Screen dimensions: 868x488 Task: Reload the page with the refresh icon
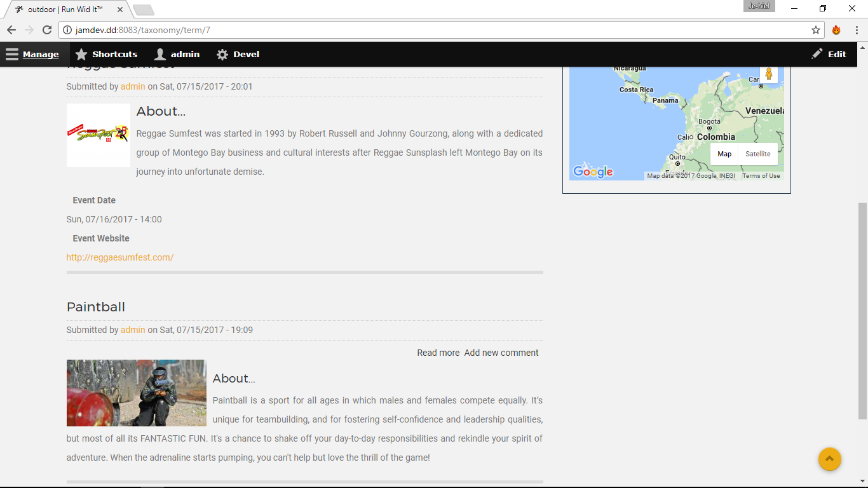[x=47, y=30]
